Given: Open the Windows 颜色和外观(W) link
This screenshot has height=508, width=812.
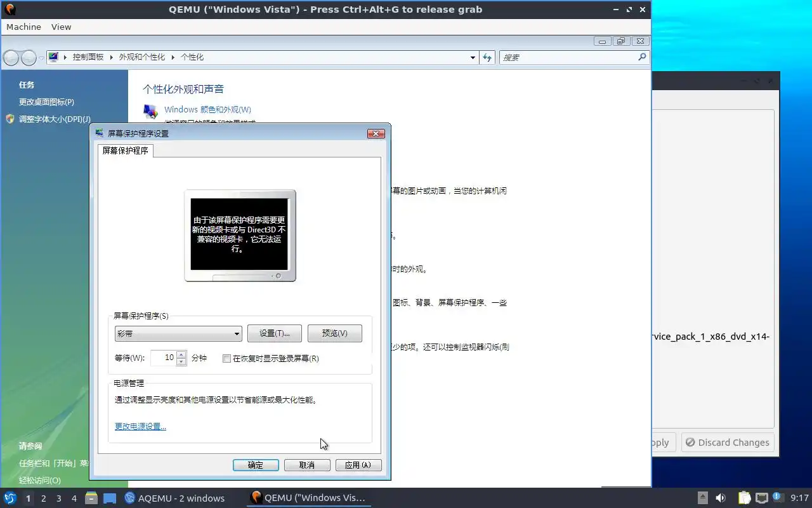Looking at the screenshot, I should pos(207,110).
